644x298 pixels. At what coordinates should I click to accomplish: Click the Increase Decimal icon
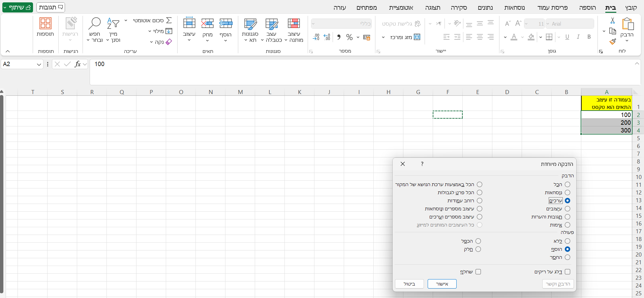coord(327,37)
